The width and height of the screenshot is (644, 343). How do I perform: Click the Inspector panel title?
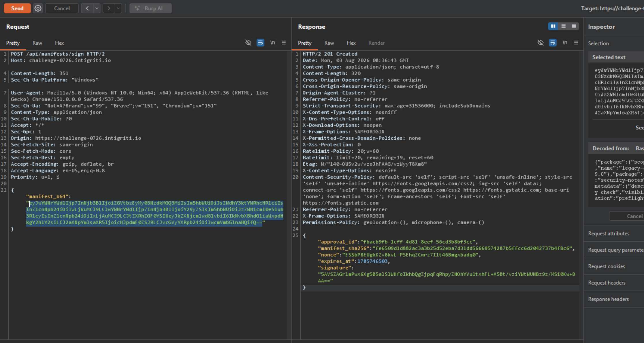click(601, 27)
